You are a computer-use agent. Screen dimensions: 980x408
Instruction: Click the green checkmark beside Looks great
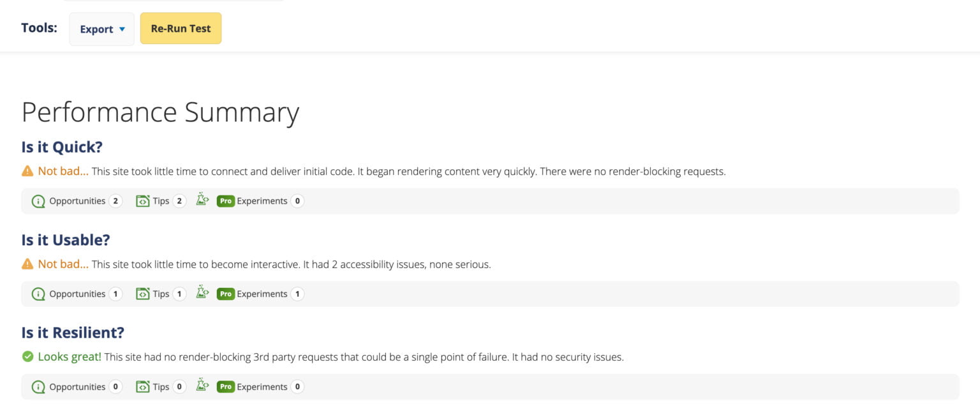pos(27,357)
